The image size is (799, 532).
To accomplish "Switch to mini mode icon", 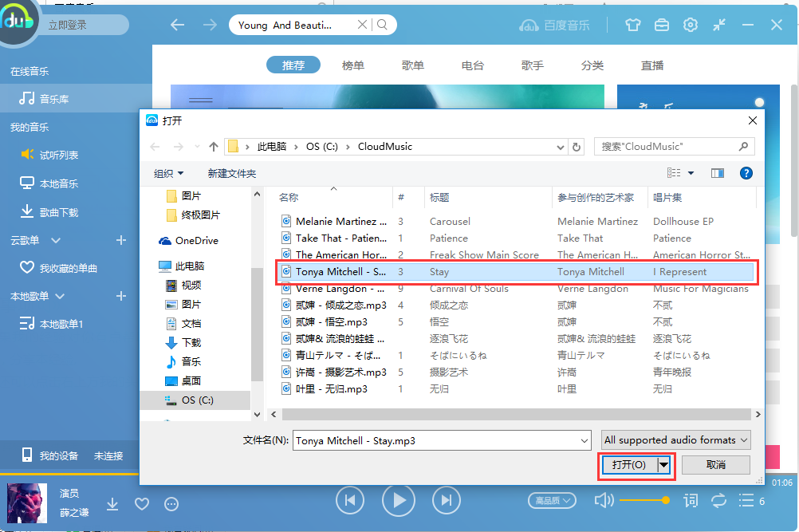I will 719,25.
